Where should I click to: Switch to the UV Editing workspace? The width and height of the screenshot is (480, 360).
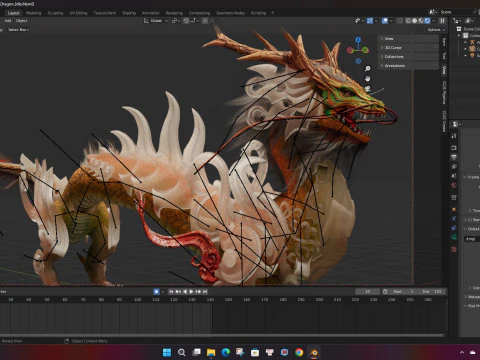78,13
